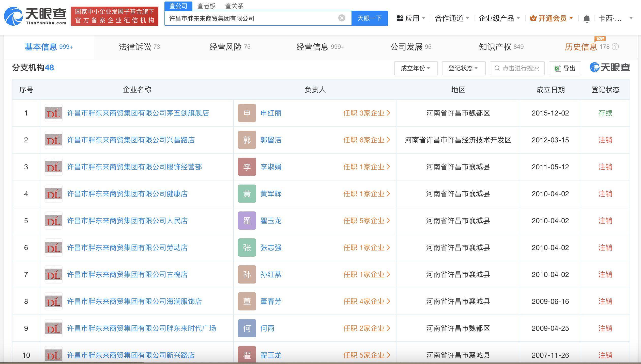Open the 成立年份 filter dropdown
This screenshot has height=364, width=641.
pos(416,68)
